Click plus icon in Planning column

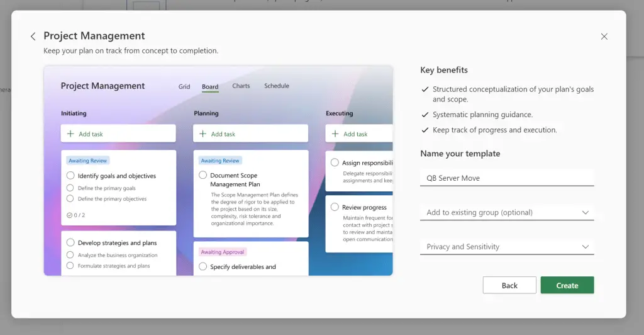pos(203,133)
